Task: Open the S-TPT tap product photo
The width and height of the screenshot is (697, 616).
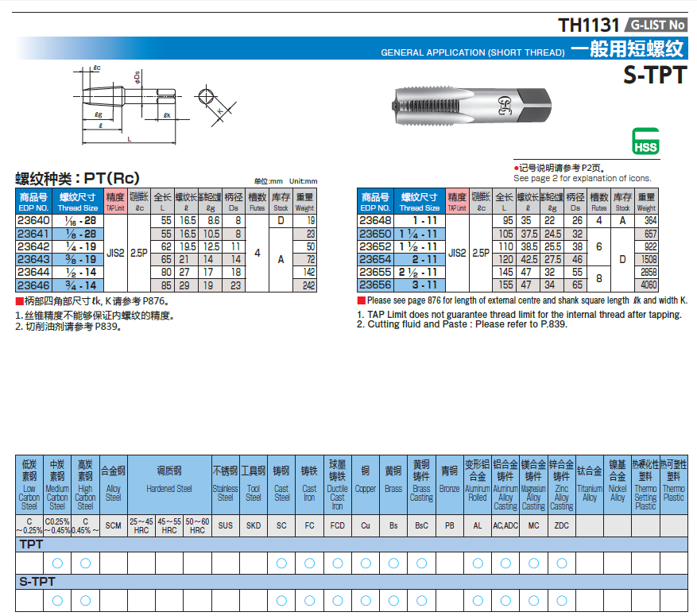Action: (x=473, y=106)
